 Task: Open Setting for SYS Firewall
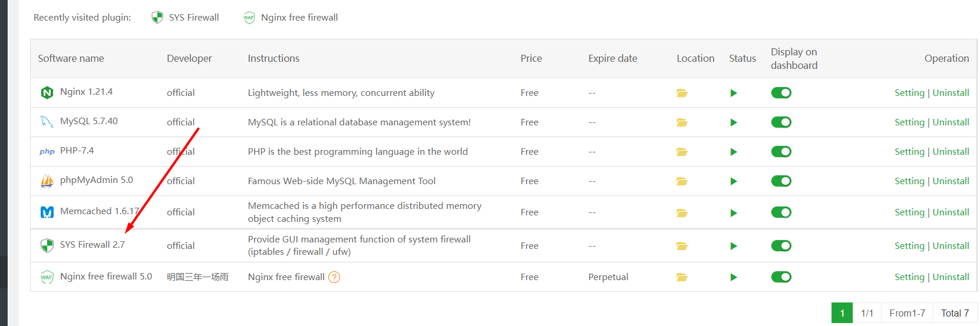click(x=909, y=246)
